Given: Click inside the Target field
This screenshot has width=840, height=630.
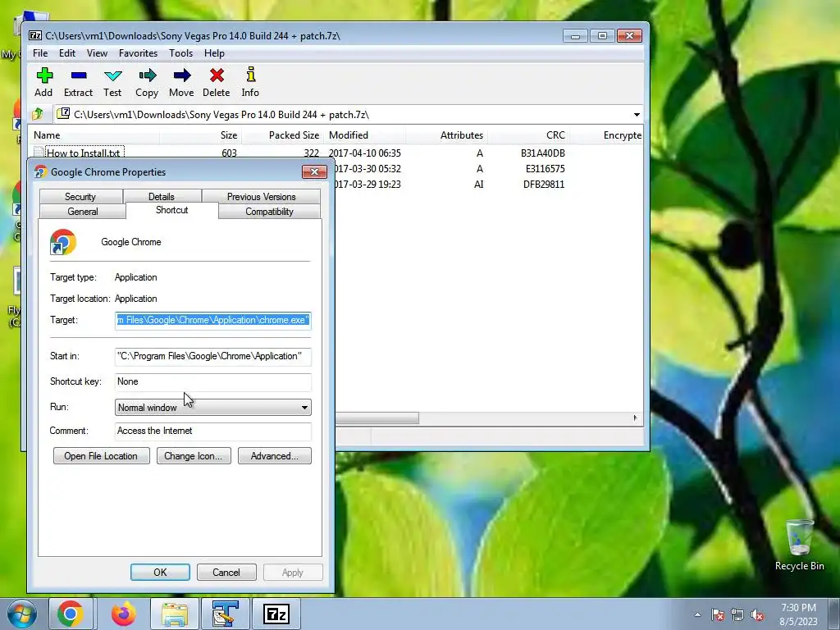Looking at the screenshot, I should [x=213, y=321].
